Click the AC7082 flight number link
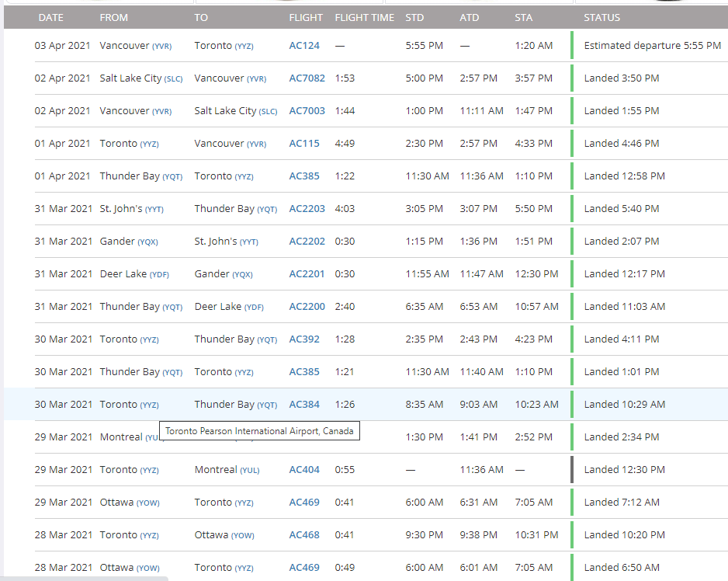This screenshot has width=728, height=581. coord(307,78)
